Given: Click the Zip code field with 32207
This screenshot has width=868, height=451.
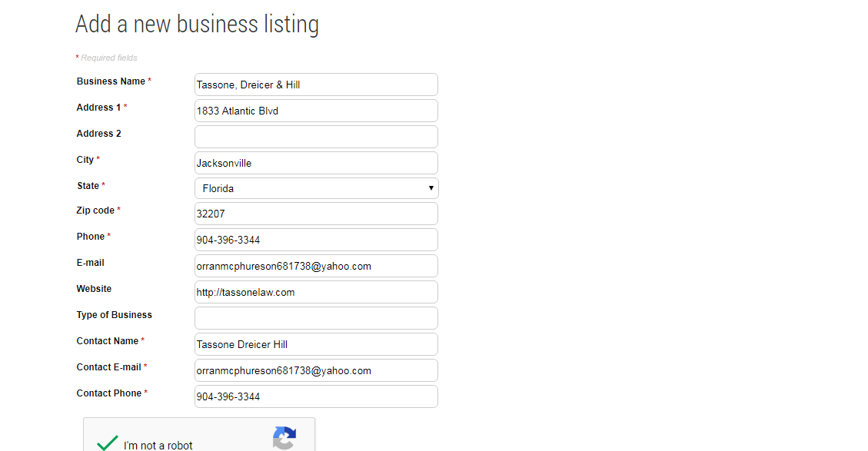Looking at the screenshot, I should tap(316, 214).
